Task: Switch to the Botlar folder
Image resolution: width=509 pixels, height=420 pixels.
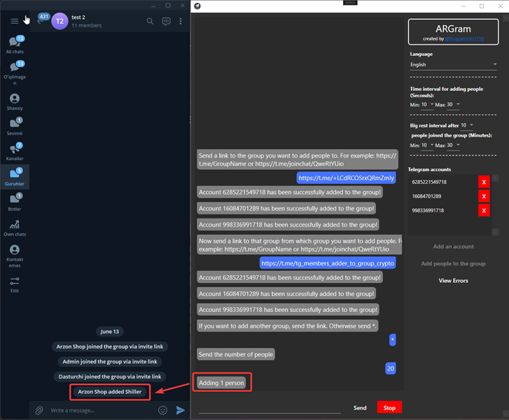Action: [15, 202]
